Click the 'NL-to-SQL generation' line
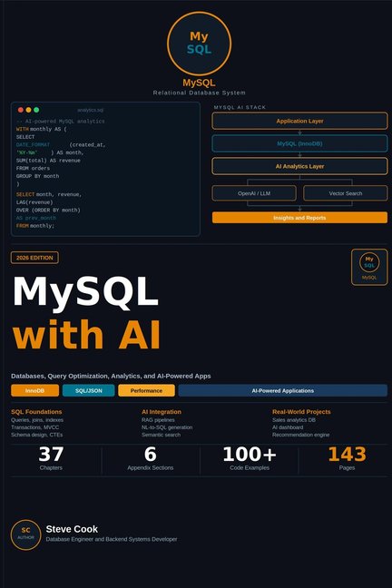Screen dimensions: 392x588 coord(167,427)
